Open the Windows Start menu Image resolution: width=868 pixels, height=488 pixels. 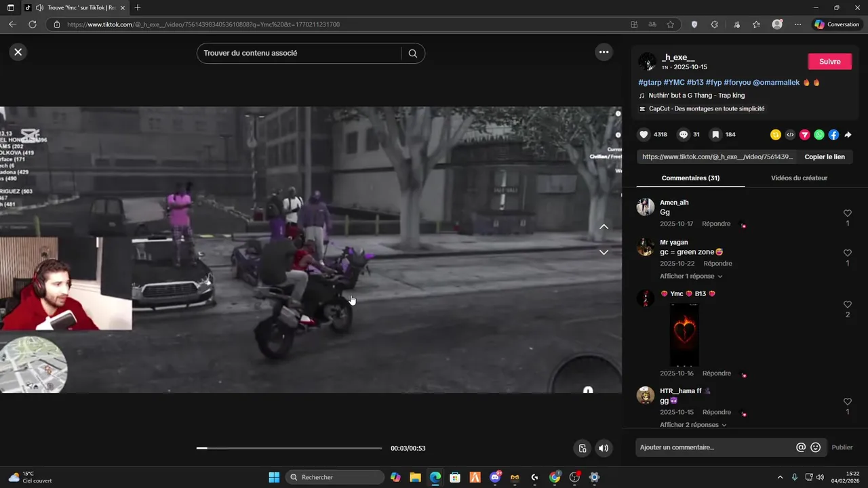[x=274, y=477]
